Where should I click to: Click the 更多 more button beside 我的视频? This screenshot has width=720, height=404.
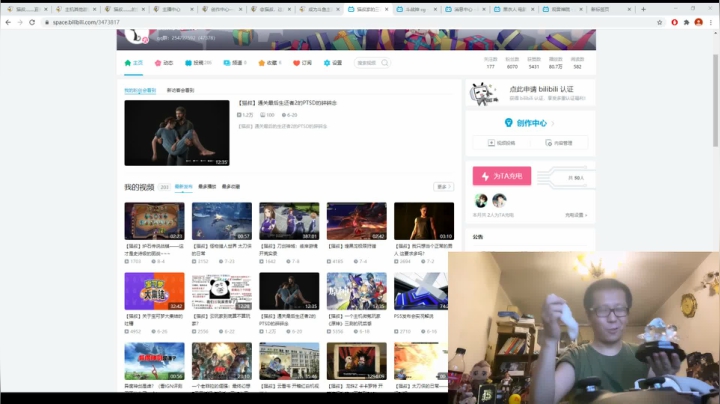tap(443, 187)
